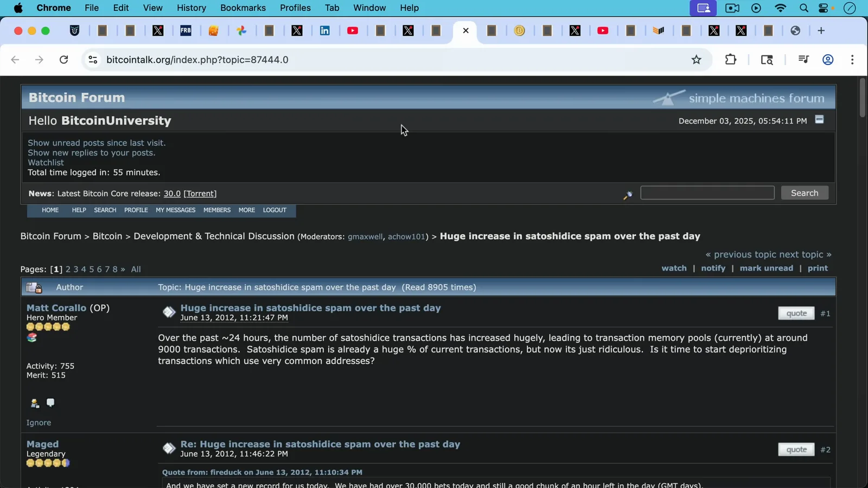Open advanced search wand icon
The height and width of the screenshot is (488, 868).
pyautogui.click(x=628, y=195)
